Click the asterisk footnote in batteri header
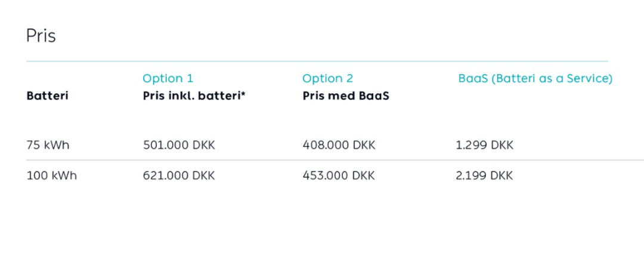This screenshot has height=261, width=644. pyautogui.click(x=243, y=94)
